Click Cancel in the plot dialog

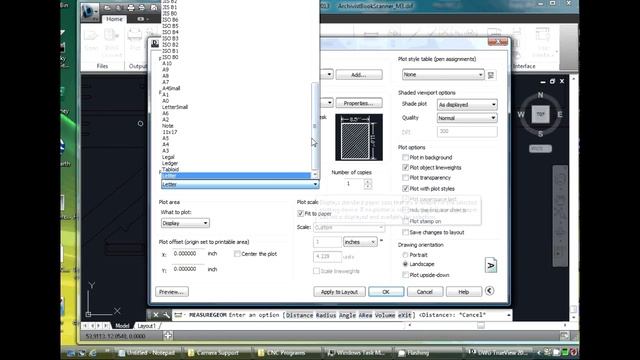(424, 292)
